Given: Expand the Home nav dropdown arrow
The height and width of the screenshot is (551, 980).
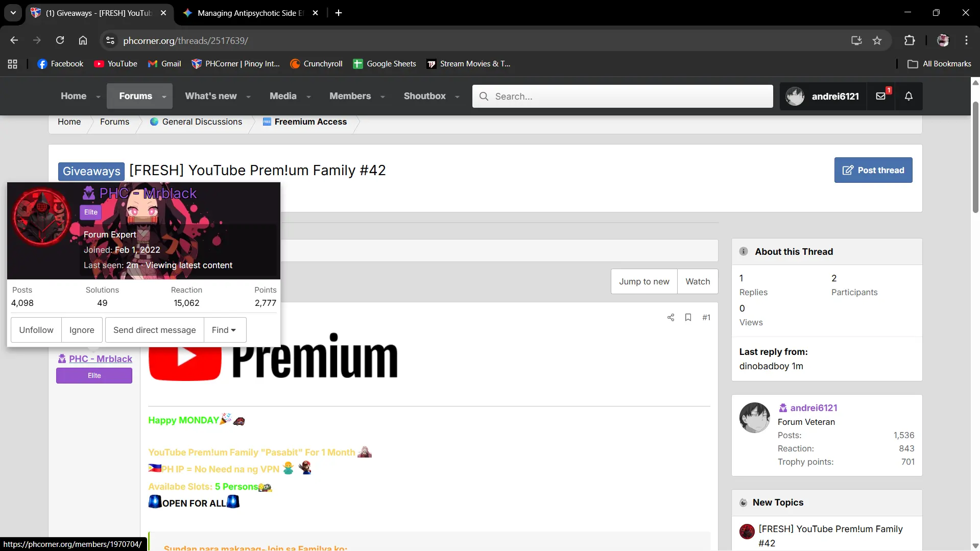Looking at the screenshot, I should click(98, 97).
